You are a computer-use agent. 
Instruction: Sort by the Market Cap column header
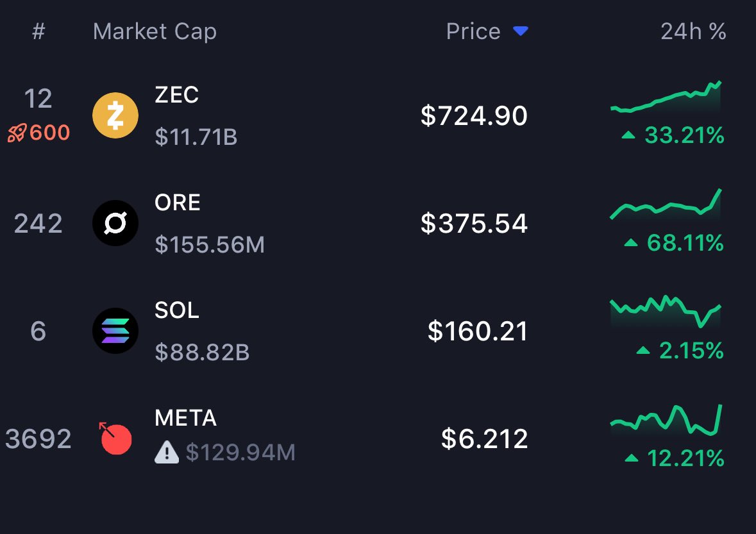tap(155, 31)
